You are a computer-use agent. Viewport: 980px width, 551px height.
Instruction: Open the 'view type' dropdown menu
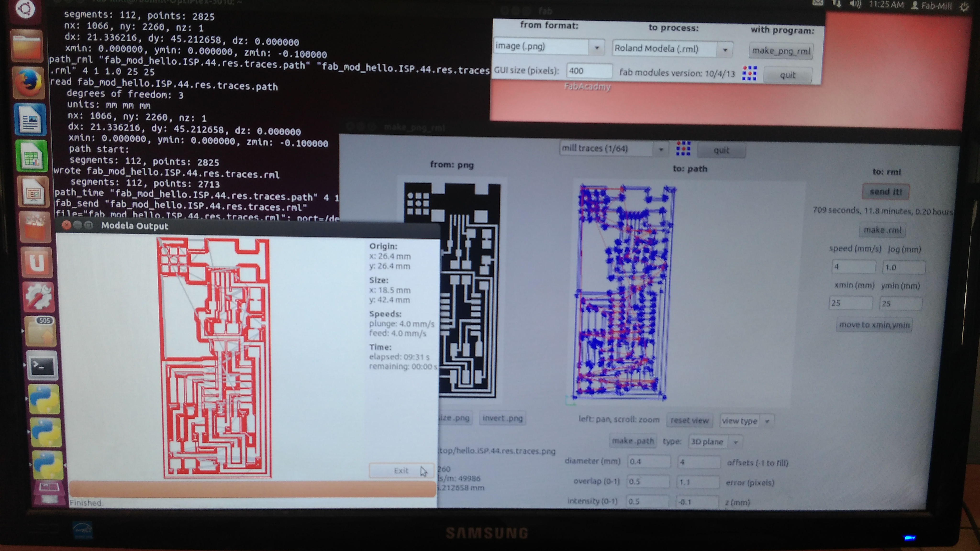tap(767, 421)
